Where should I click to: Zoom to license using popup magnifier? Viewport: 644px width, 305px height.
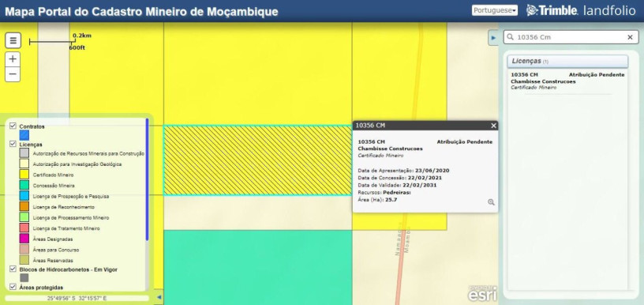(x=491, y=201)
